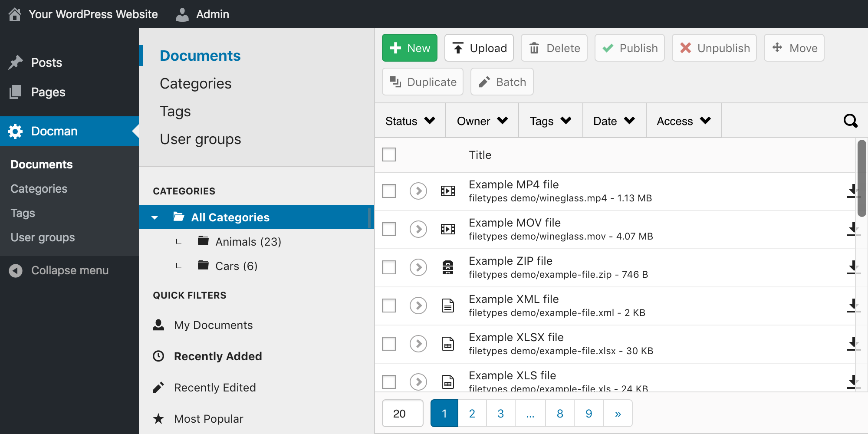Open the Status filter dropdown
868x434 pixels.
410,121
